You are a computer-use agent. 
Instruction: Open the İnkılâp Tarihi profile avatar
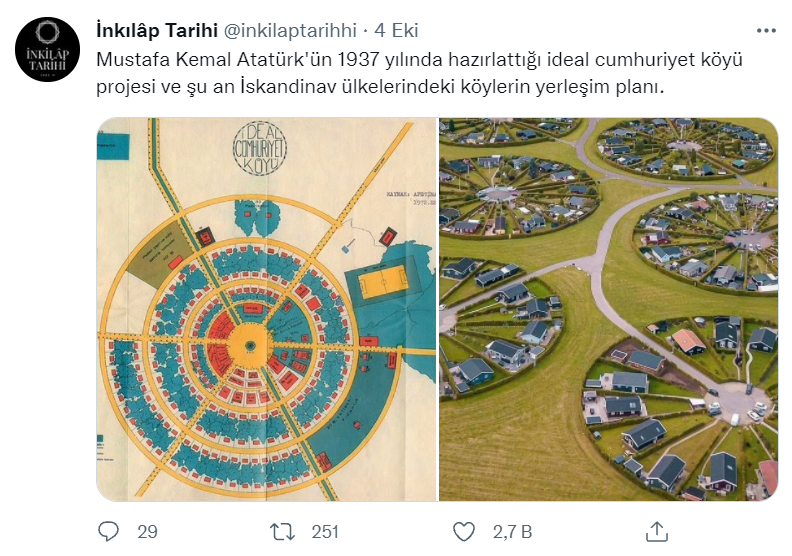click(47, 49)
